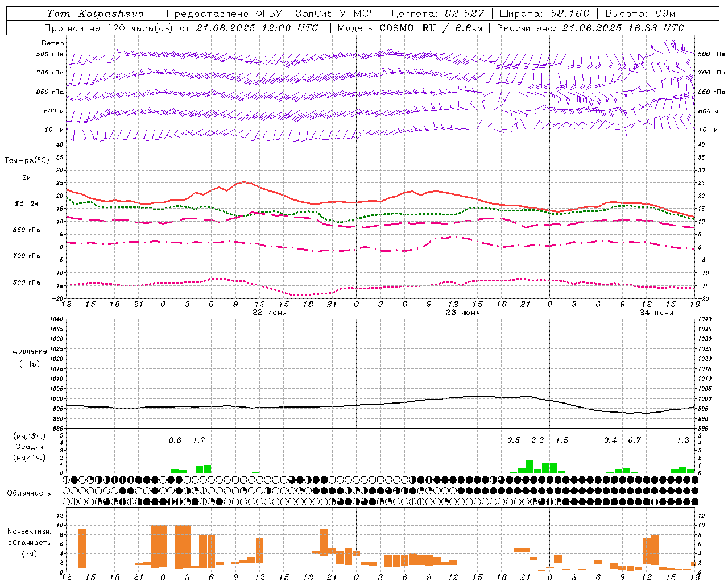Image resolution: width=728 pixels, height=582 pixels.
Task: Select the "Тем-ра(°C)" temperature axis title
Action: [27, 161]
